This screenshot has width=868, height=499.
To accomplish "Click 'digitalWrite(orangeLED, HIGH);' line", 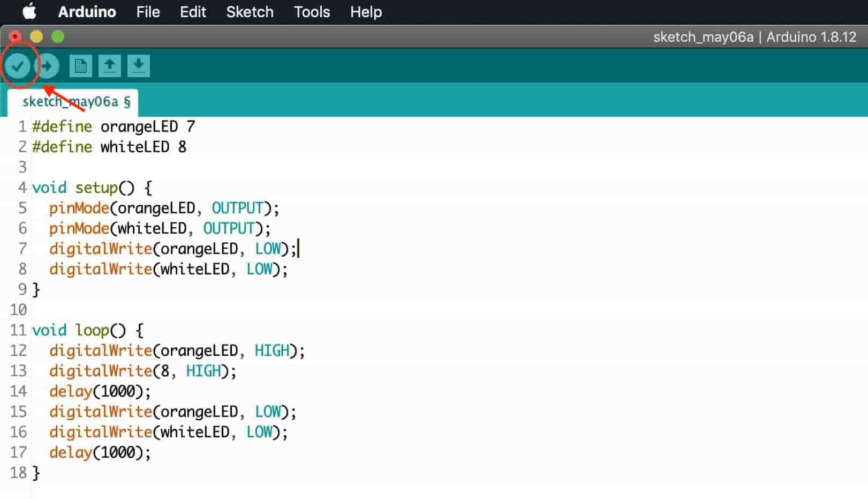I will point(177,351).
